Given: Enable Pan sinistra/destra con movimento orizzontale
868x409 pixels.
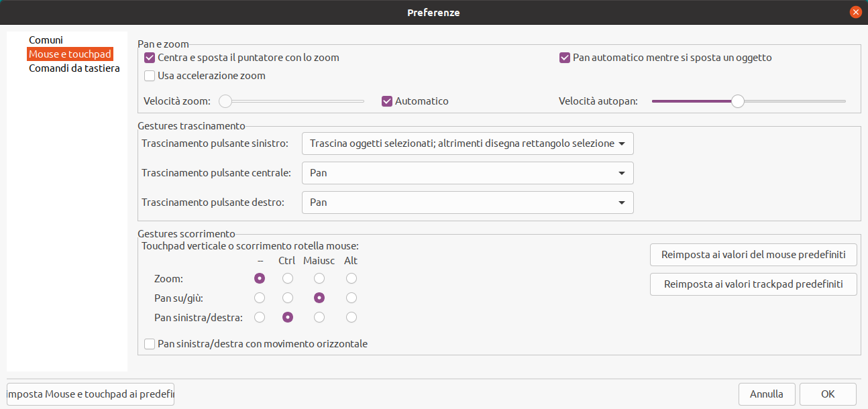Looking at the screenshot, I should 149,343.
